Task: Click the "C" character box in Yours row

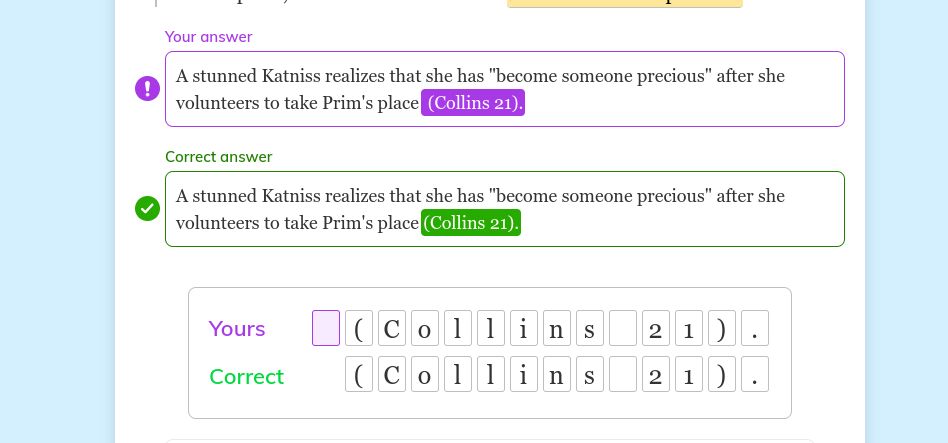Action: coord(392,328)
